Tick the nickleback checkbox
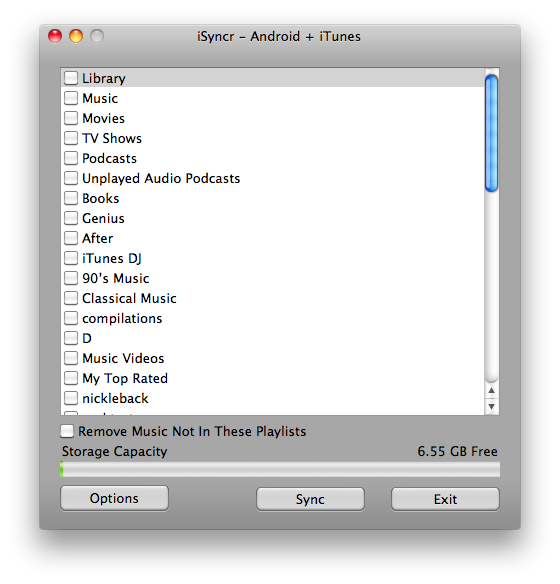Viewport: 560px width, 584px height. (71, 398)
